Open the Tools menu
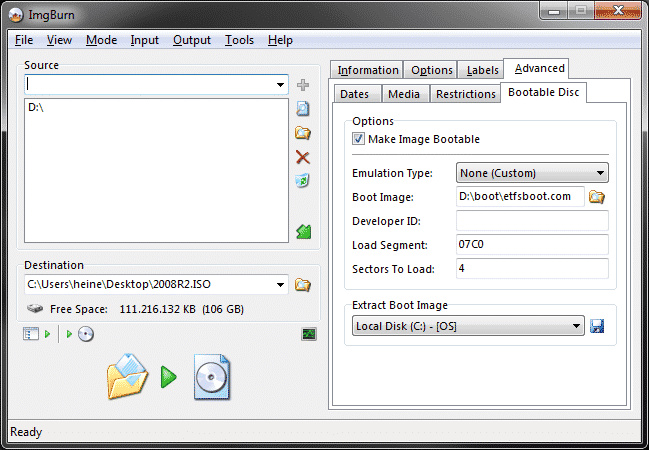 (x=239, y=40)
